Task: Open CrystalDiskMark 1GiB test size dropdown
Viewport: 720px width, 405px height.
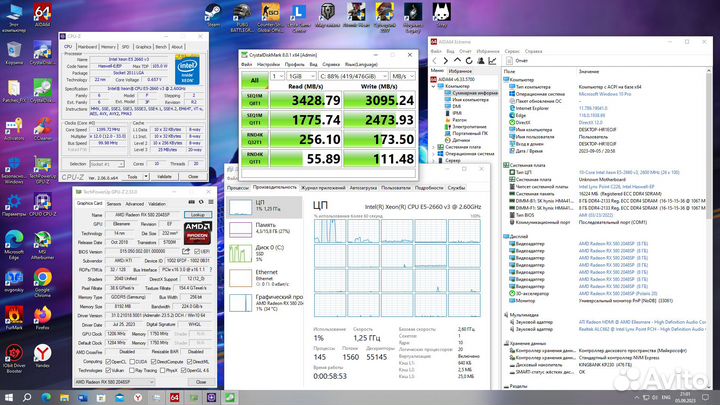Action: [x=301, y=76]
